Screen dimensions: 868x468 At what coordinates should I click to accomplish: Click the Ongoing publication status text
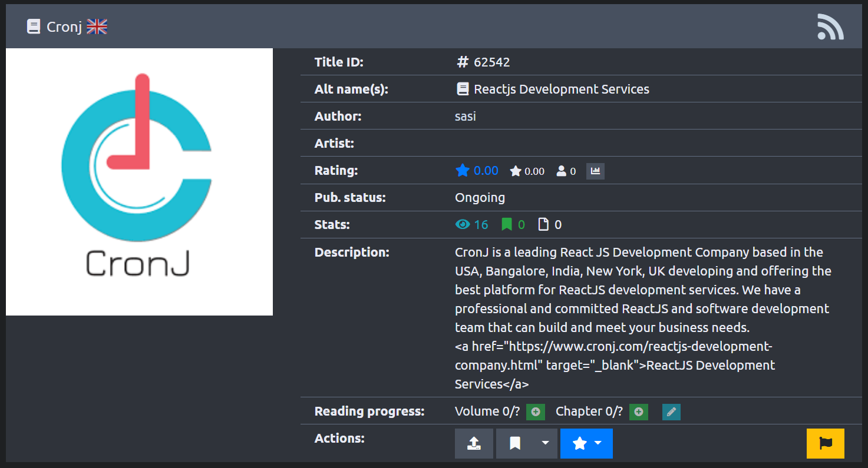(480, 198)
